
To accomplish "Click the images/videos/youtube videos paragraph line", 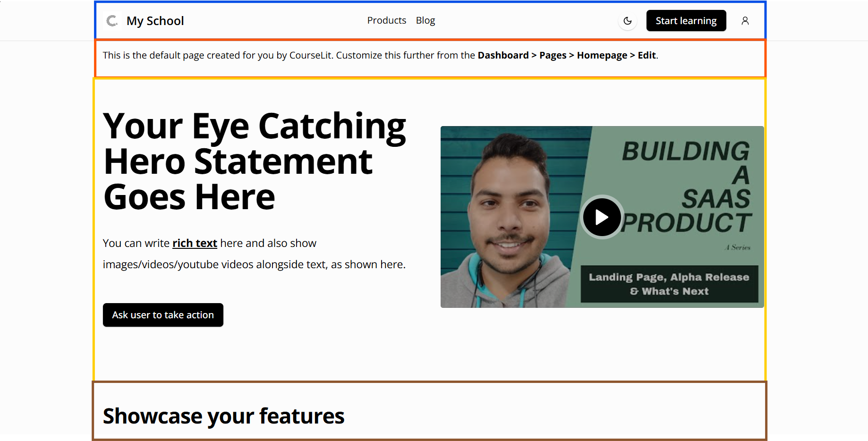I will 254,264.
